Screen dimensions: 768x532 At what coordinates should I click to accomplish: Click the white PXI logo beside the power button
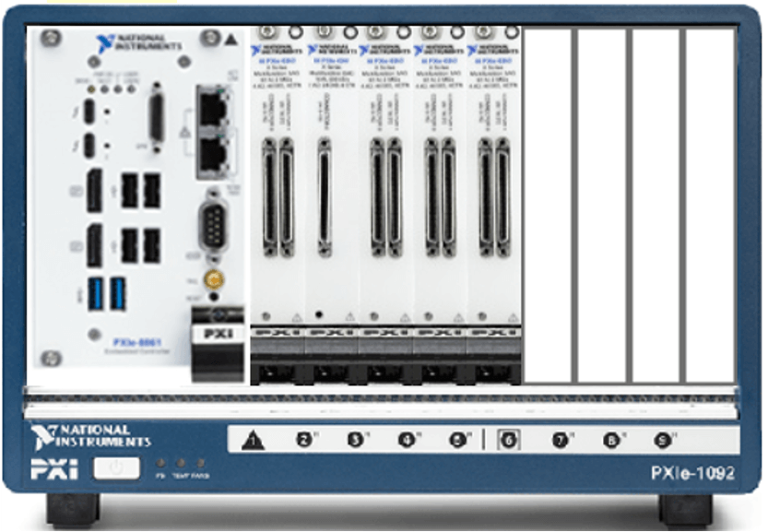coord(54,469)
